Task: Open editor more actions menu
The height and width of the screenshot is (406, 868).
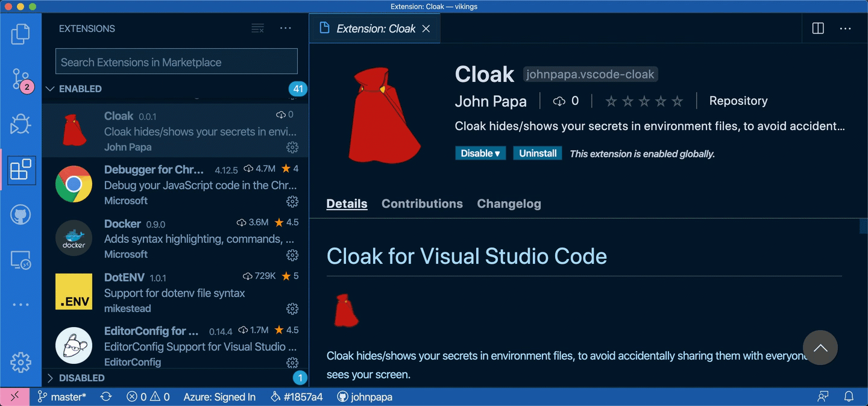Action: [846, 28]
